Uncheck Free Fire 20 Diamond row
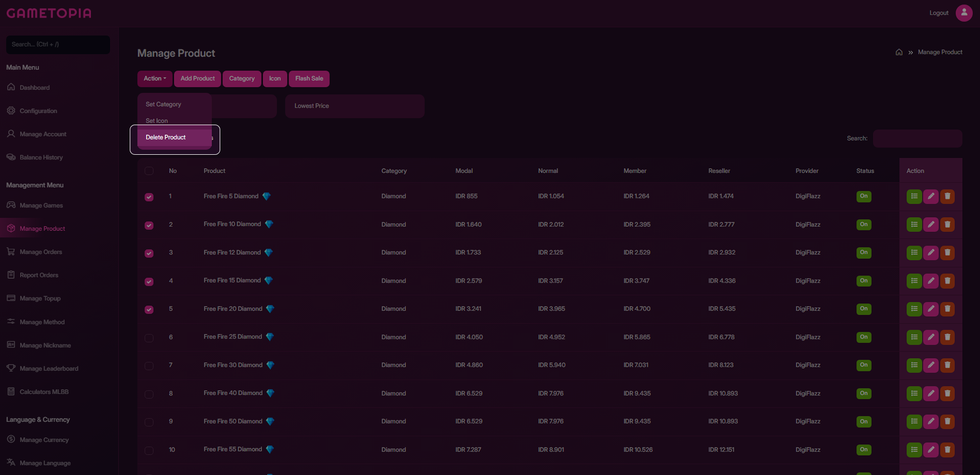Screen dimensions: 980x475 coord(149,310)
